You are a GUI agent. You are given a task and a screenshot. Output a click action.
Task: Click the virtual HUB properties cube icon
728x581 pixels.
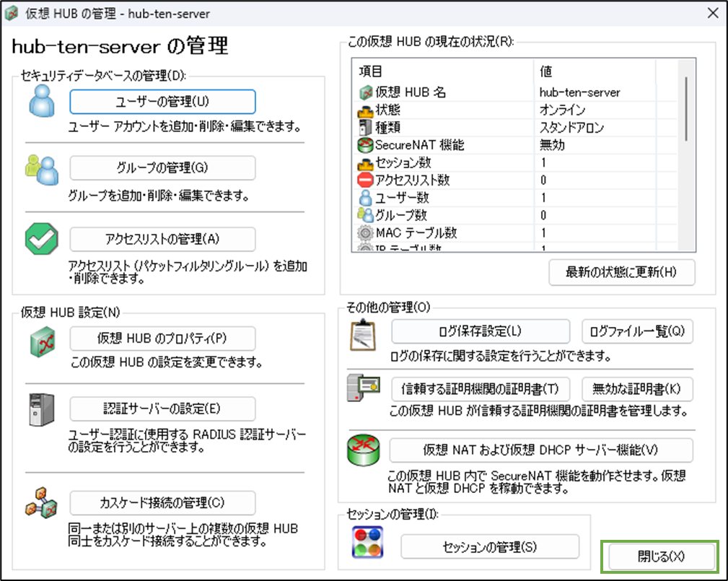click(x=43, y=342)
